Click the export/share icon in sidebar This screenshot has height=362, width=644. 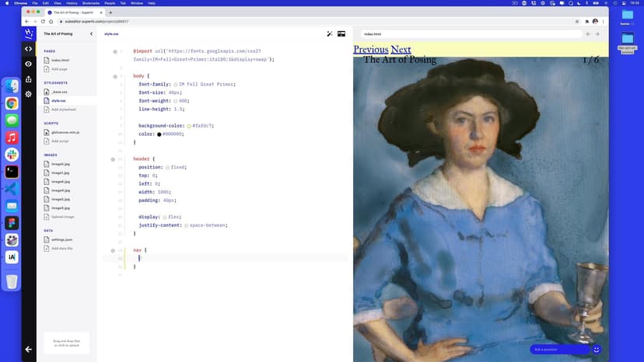[x=29, y=79]
